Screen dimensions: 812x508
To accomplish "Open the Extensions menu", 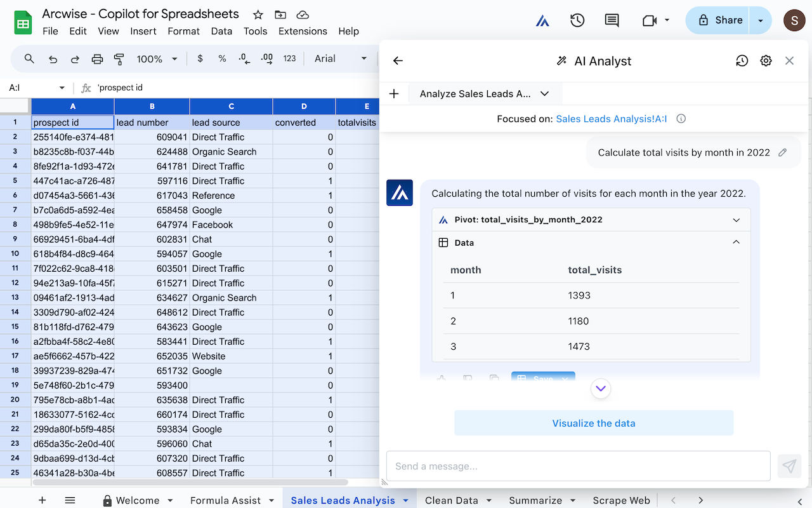I will [303, 30].
